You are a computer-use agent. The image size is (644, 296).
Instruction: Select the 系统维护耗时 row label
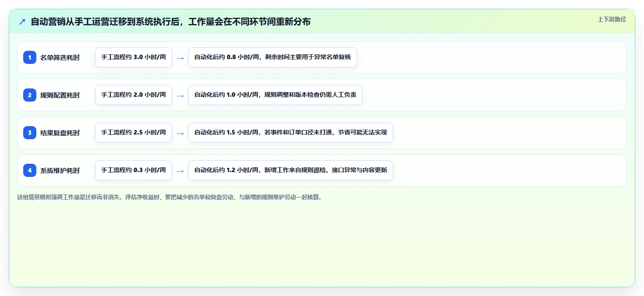click(60, 170)
